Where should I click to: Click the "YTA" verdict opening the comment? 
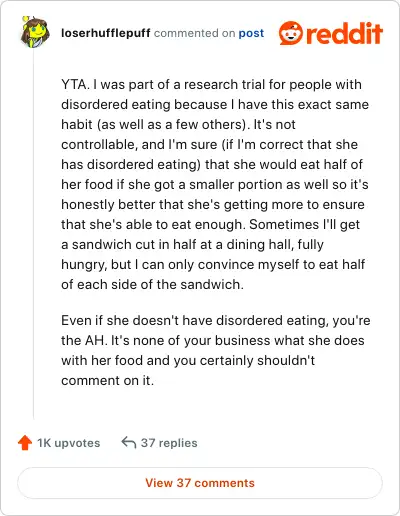pos(75,84)
